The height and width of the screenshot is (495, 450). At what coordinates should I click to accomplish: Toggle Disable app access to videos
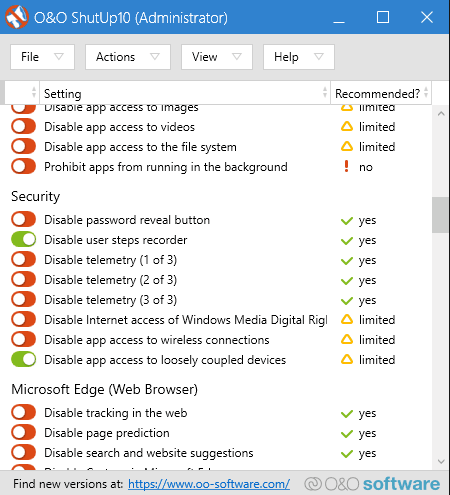pos(23,126)
